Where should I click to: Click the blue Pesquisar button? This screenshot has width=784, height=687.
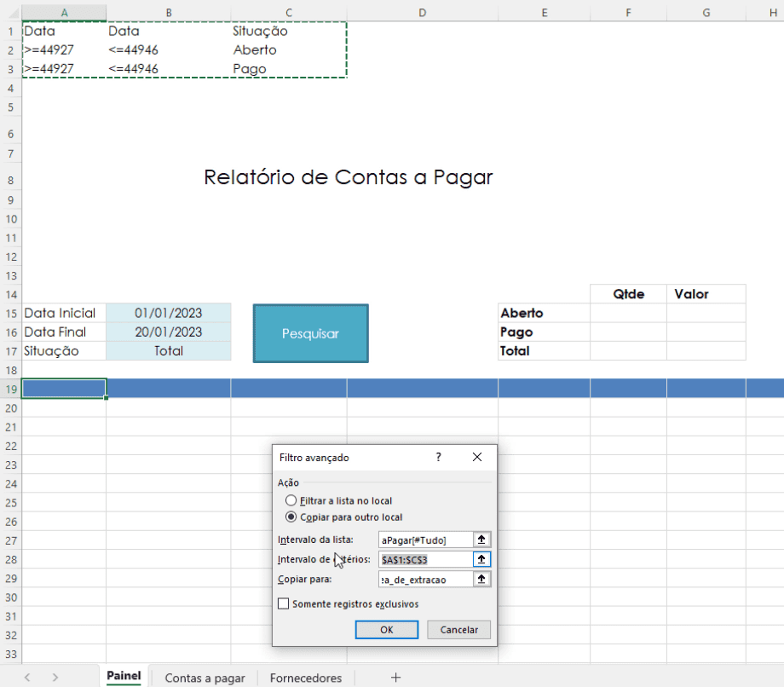310,334
